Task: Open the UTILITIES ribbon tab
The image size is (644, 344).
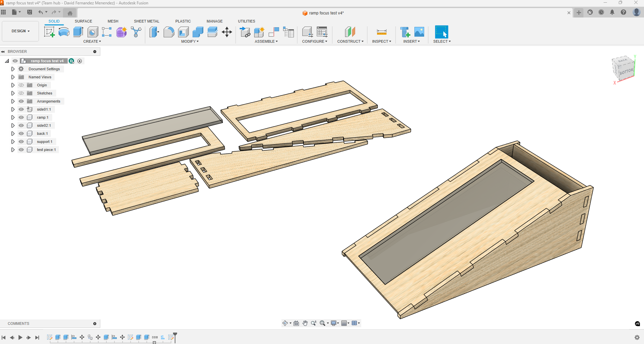Action: point(246,21)
